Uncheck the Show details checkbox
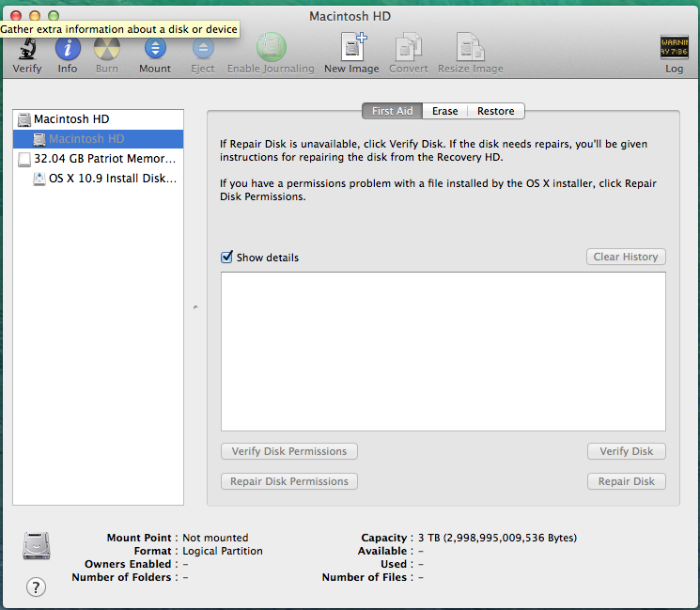Screen dimensions: 700x610 226,258
